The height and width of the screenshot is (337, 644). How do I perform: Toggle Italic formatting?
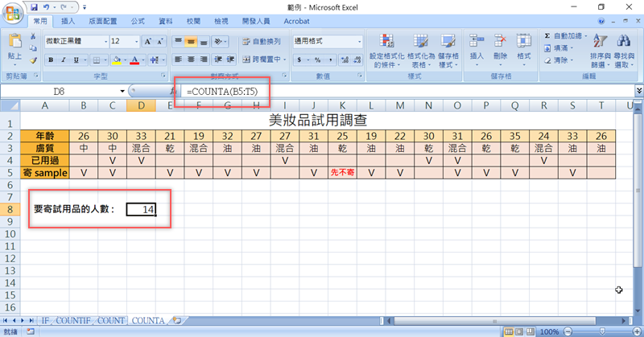[64, 60]
